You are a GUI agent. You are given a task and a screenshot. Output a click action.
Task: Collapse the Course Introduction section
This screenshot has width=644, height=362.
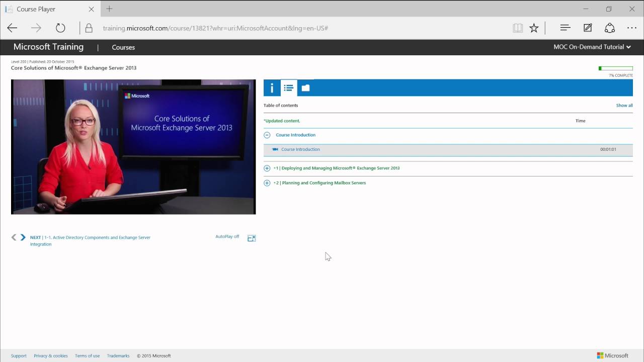coord(267,135)
